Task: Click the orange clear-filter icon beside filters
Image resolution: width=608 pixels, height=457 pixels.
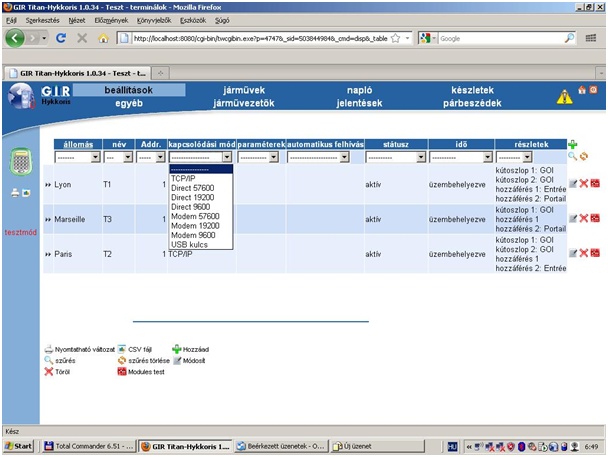Action: (x=584, y=156)
